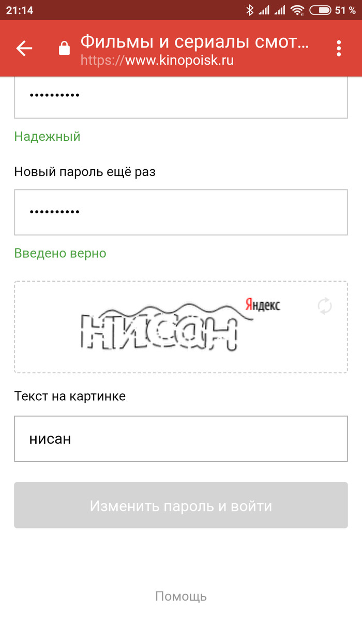Tap the Яндекс logo on captcha
362x644 pixels.
(262, 304)
